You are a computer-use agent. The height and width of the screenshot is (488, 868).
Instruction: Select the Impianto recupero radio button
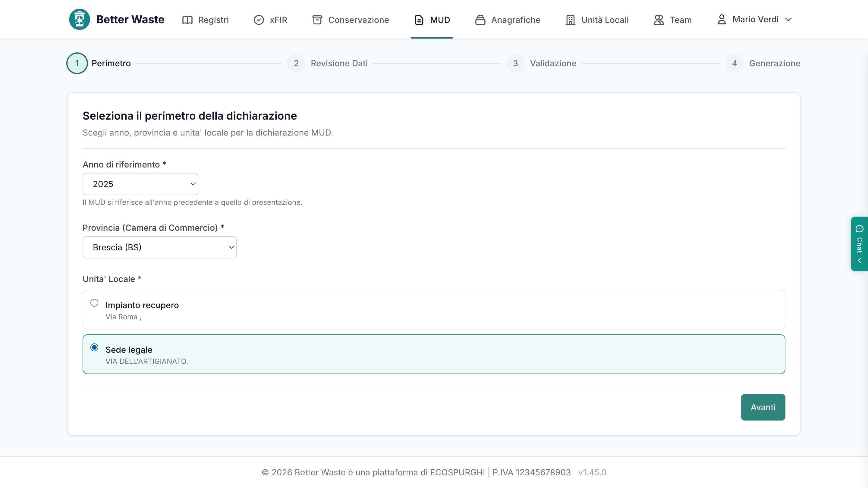(94, 303)
